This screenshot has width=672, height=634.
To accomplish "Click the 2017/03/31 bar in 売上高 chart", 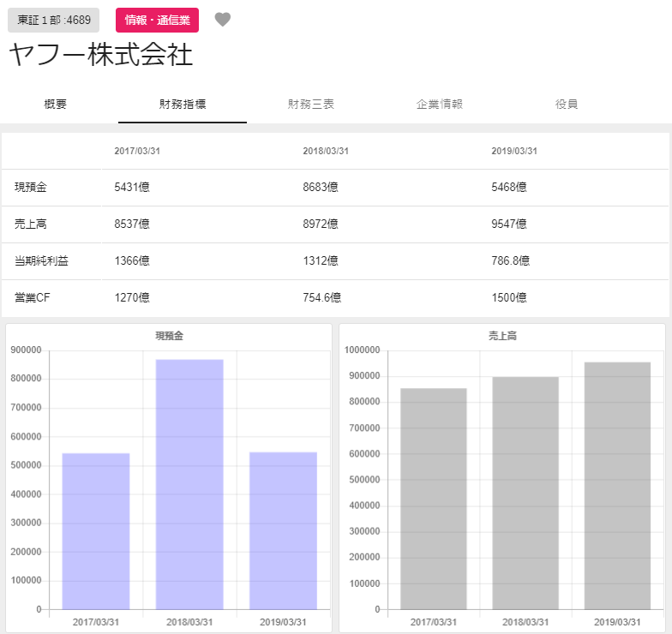I will (x=434, y=499).
